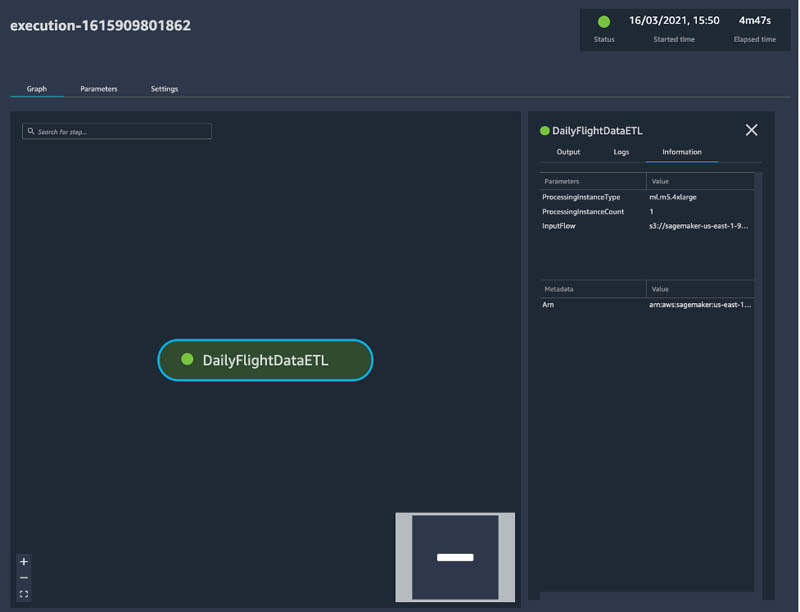Fit graph to view icon

(x=24, y=594)
